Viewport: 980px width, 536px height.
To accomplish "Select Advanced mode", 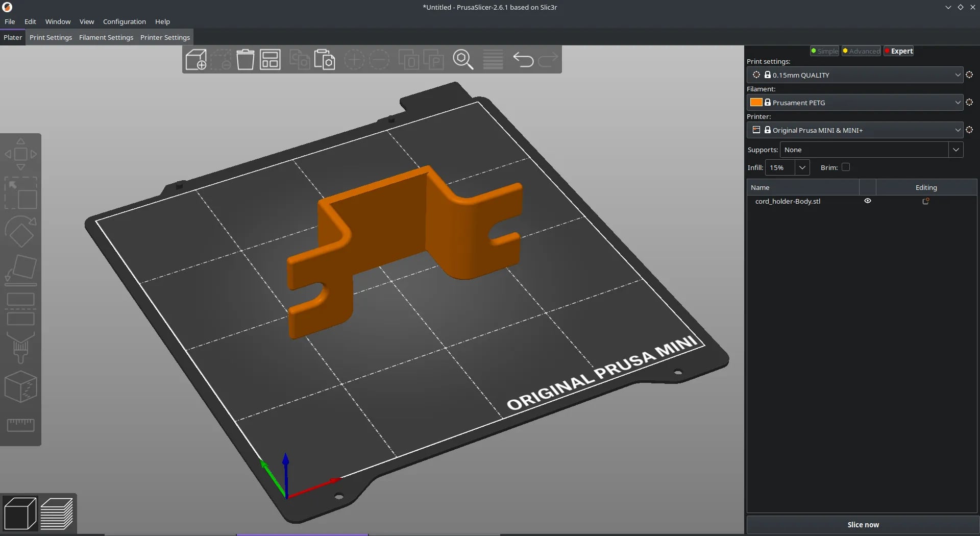I will pyautogui.click(x=862, y=51).
